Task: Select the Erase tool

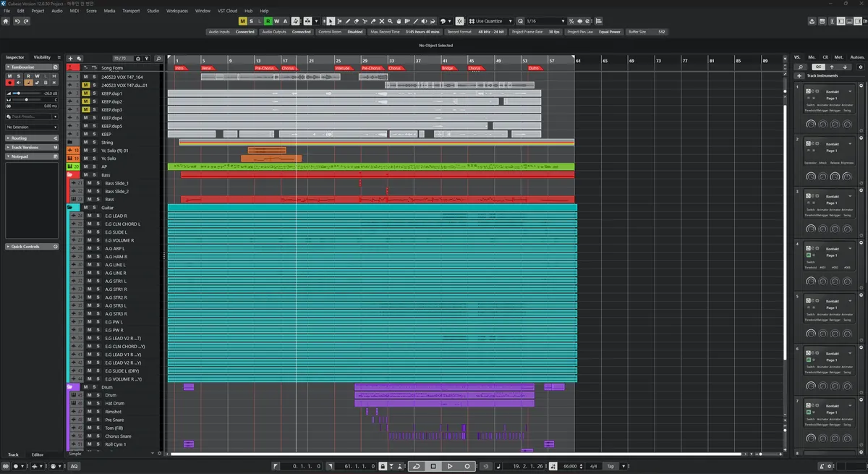Action: tap(356, 21)
